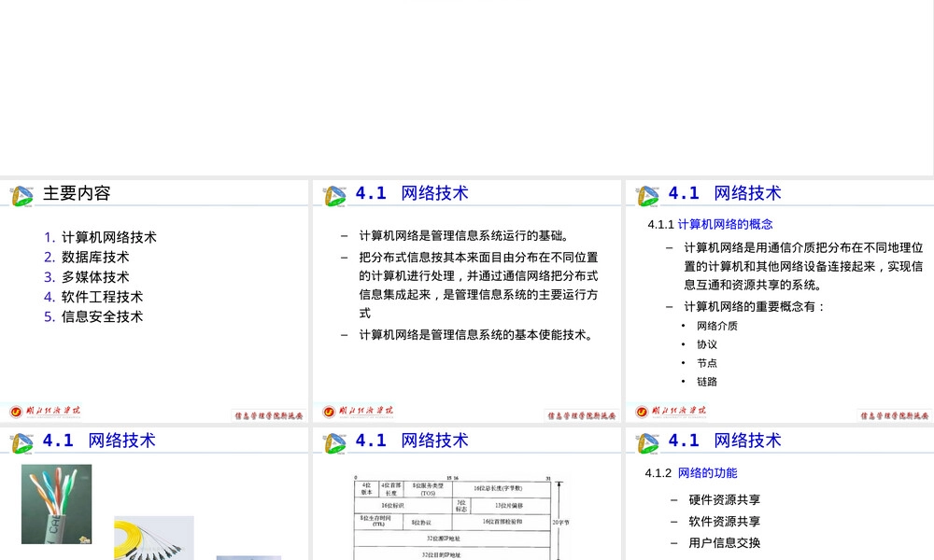Select bullet 软件资源共享
The image size is (934, 560).
tap(725, 522)
